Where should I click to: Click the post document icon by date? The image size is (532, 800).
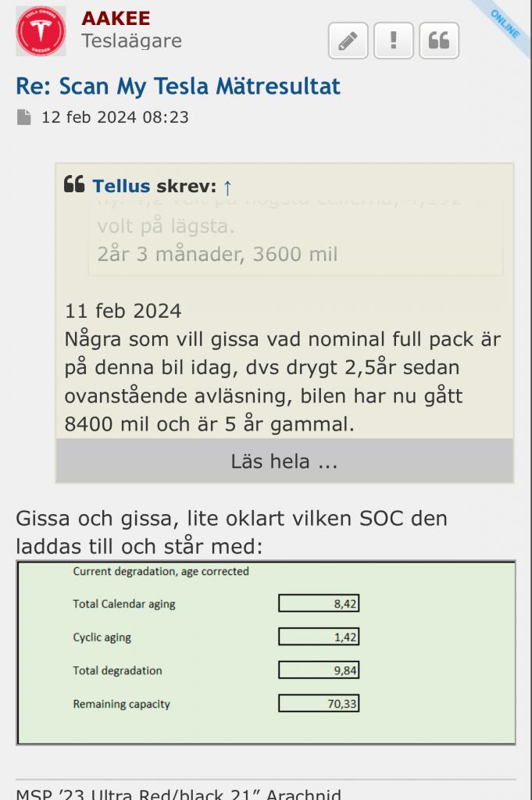(23, 117)
